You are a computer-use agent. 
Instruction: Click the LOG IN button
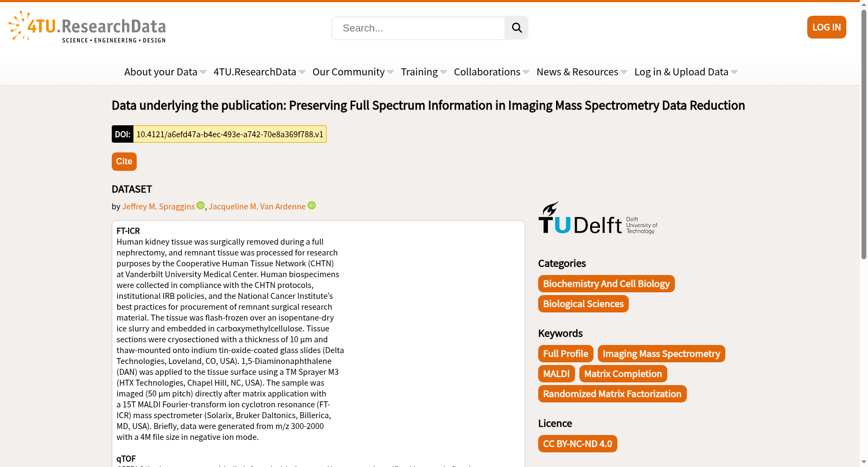coord(826,27)
